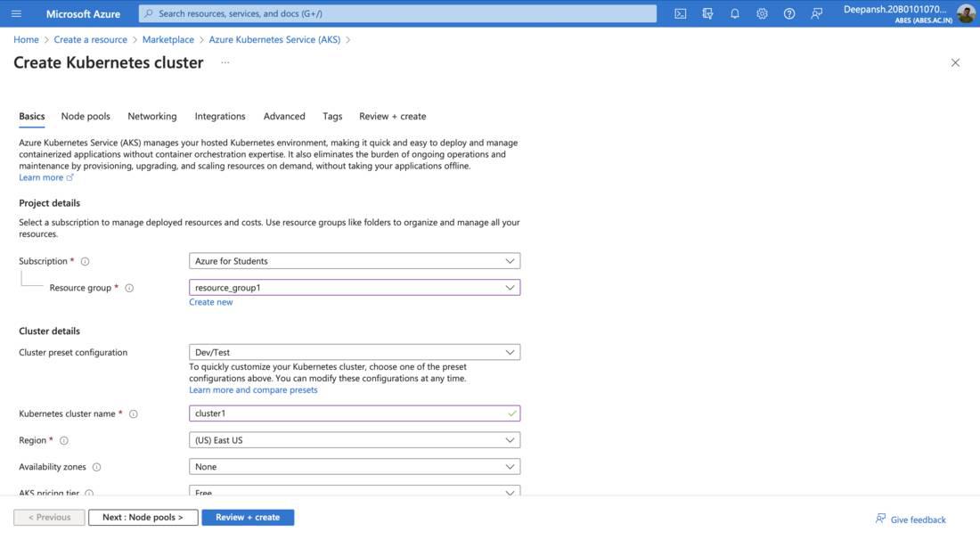Go to the Marketplace breadcrumb
Image resolution: width=980 pixels, height=540 pixels.
[x=168, y=39]
